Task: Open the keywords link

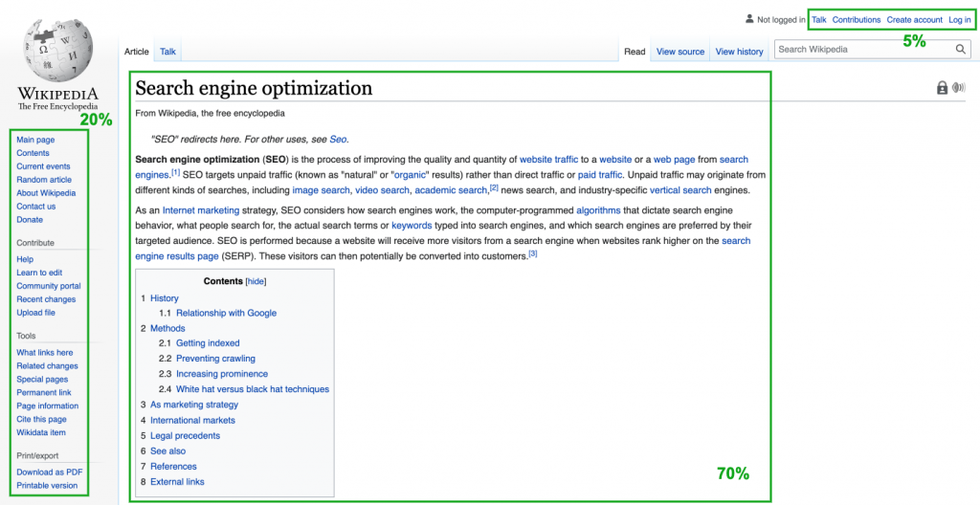Action: click(x=412, y=226)
